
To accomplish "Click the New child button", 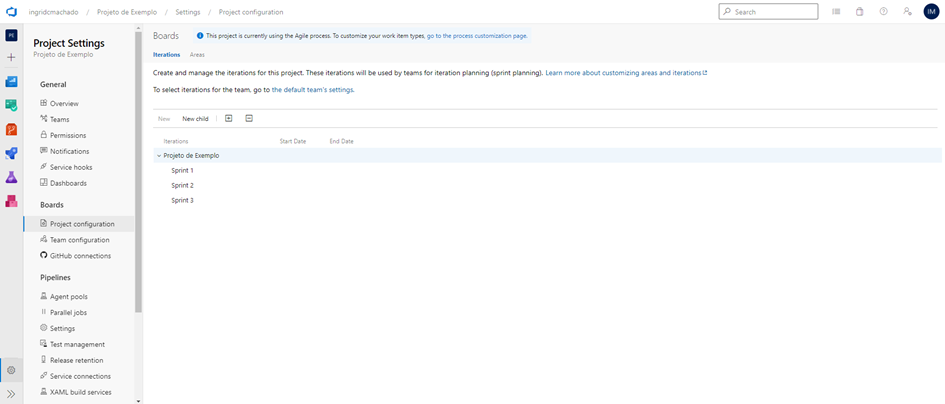I will tap(195, 119).
